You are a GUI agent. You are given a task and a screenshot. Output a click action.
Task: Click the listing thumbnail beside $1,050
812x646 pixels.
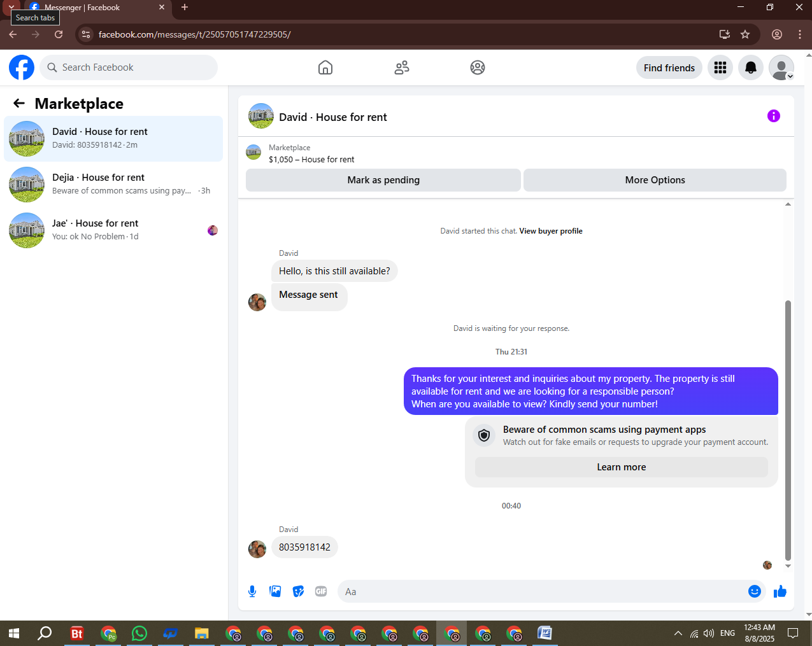[253, 152]
